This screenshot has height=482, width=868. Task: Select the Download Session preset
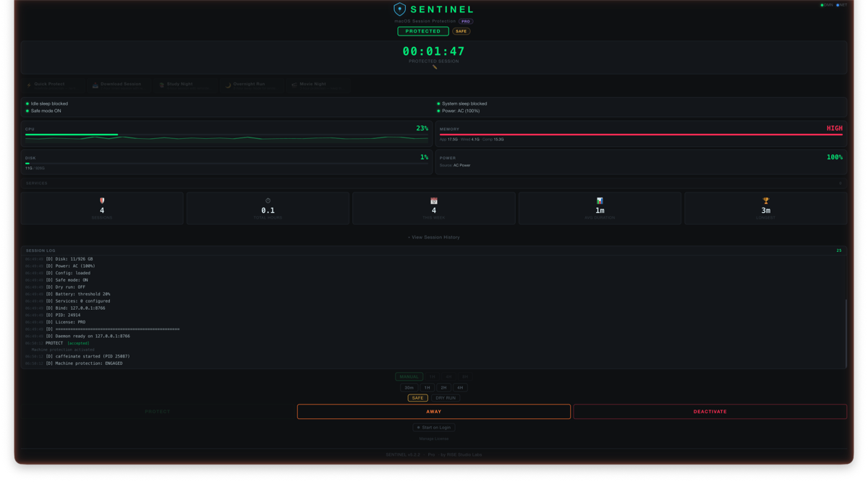[120, 85]
